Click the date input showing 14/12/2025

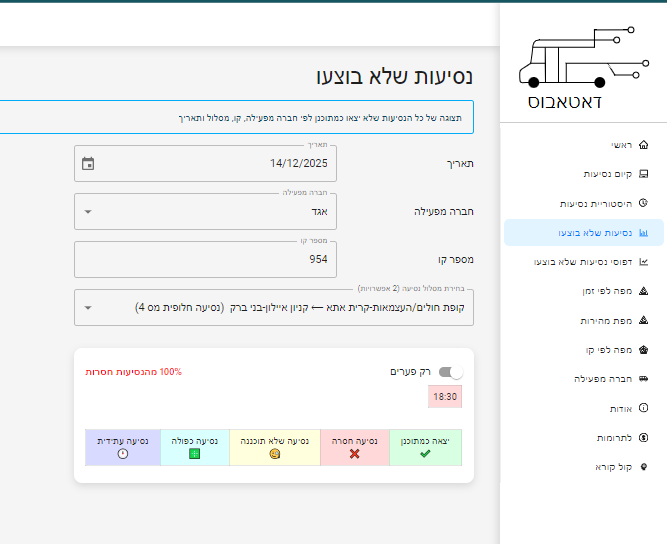(205, 163)
